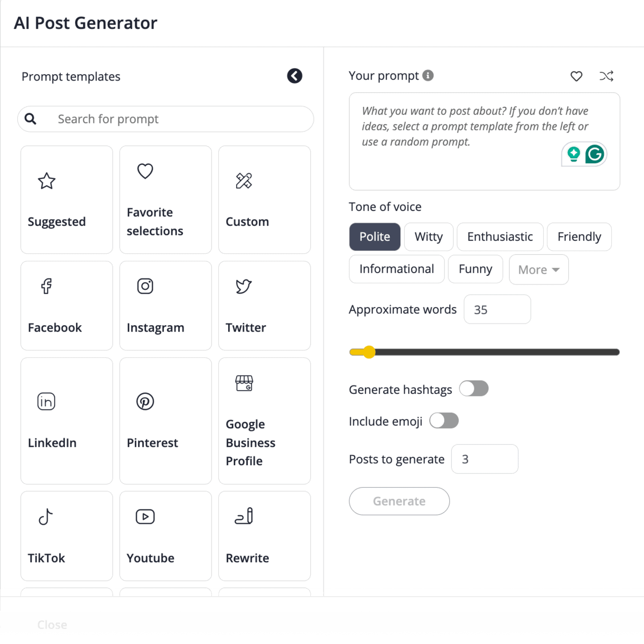644x644 pixels.
Task: Select the Informational tone of voice
Action: 397,269
